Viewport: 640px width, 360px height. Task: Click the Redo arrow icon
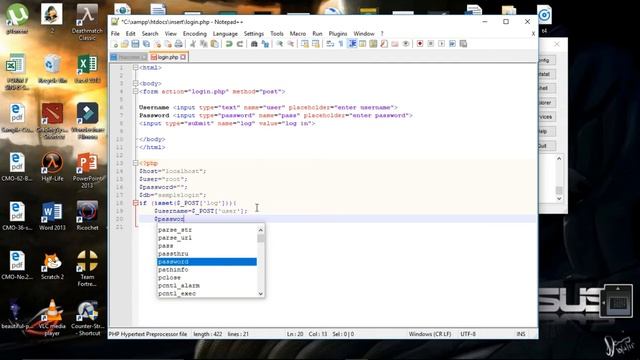[240, 44]
